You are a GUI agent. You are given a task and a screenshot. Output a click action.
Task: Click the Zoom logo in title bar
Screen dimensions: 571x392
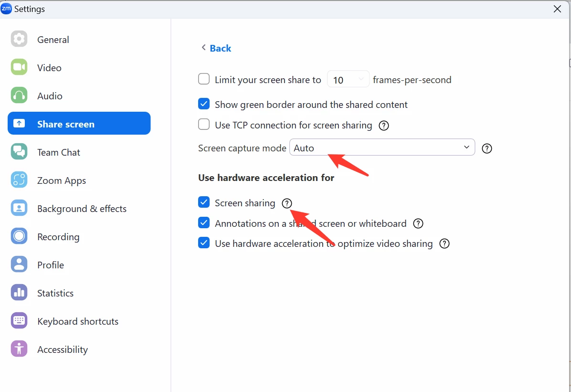(x=6, y=9)
